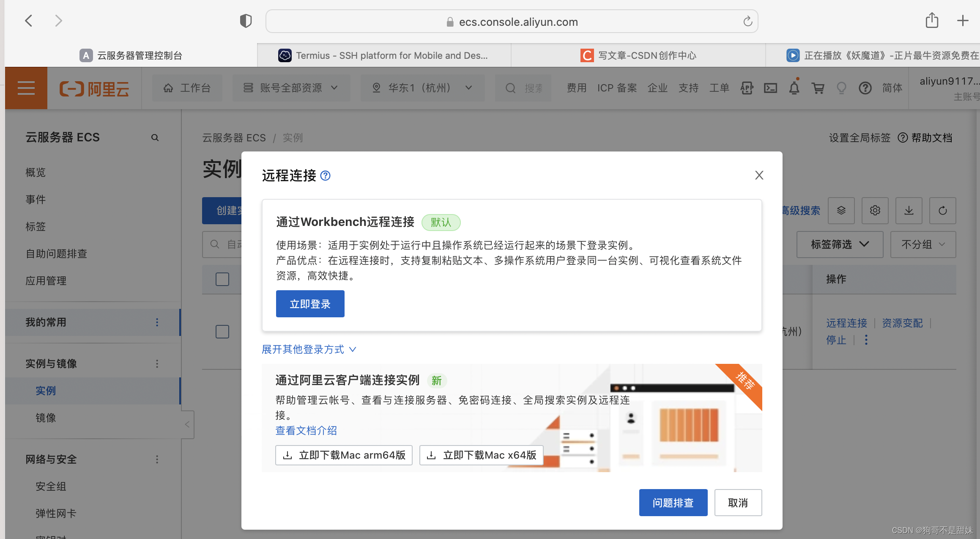This screenshot has width=980, height=539.
Task: Switch to 写文章-CSDN创作中心 tab
Action: [x=638, y=55]
